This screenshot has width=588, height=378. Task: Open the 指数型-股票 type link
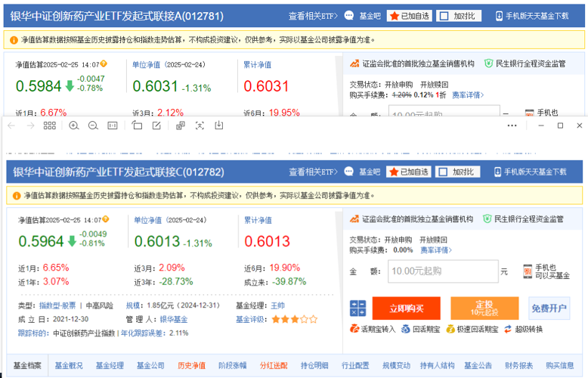coord(57,305)
